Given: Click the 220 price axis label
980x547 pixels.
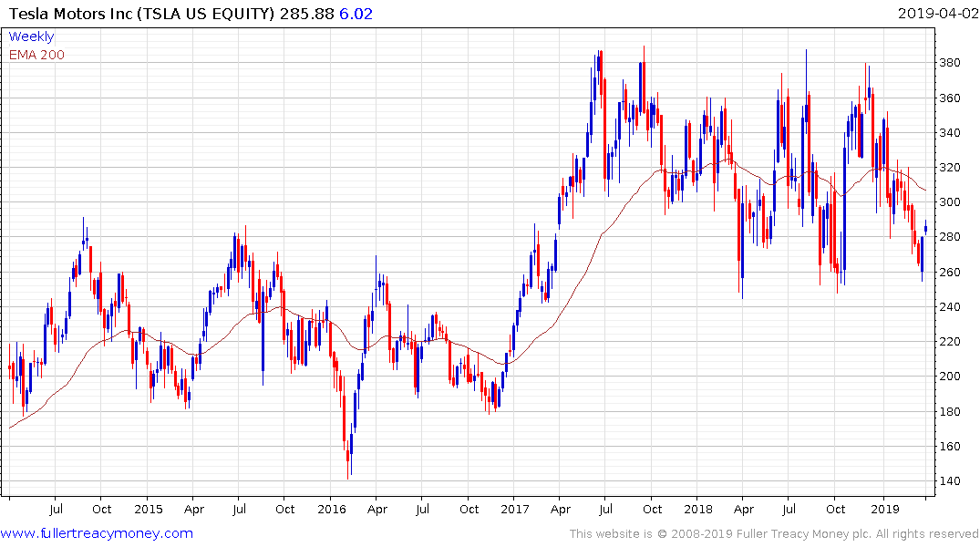Looking at the screenshot, I should [x=950, y=341].
